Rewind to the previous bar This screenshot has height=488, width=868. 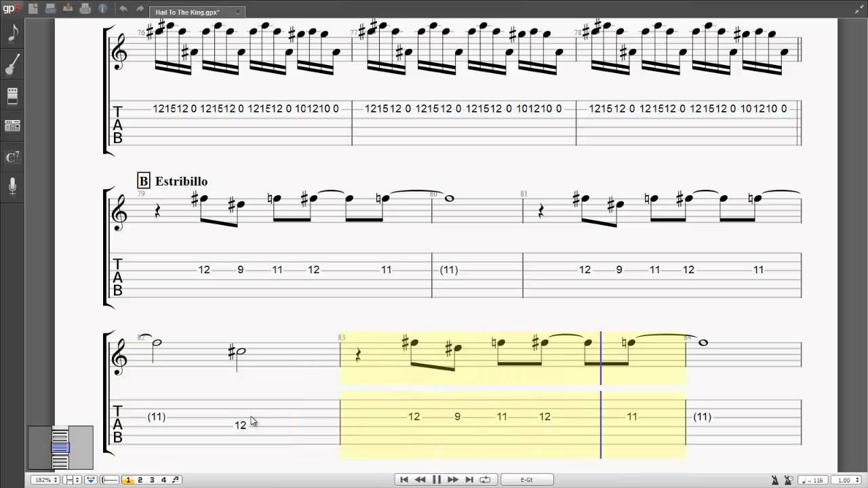click(x=420, y=480)
